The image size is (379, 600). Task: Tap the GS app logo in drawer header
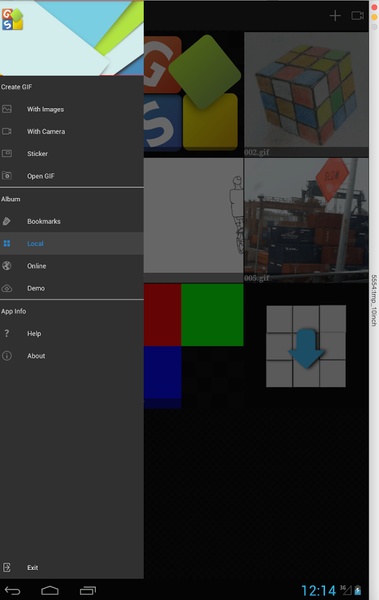(12, 19)
